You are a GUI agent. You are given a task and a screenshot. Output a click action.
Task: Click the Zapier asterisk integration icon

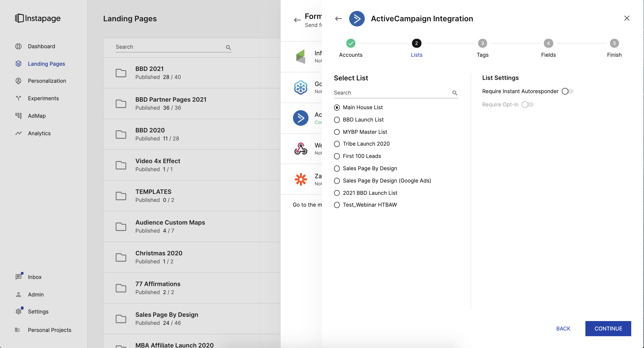[x=301, y=179]
